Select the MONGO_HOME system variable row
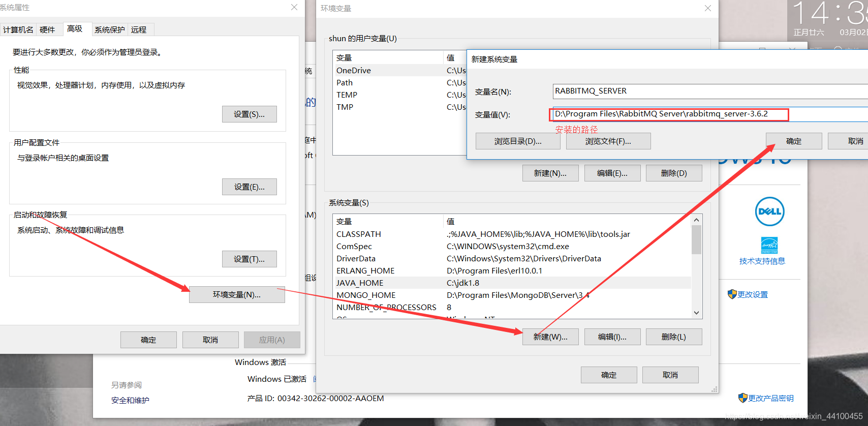This screenshot has height=426, width=868. [512, 295]
